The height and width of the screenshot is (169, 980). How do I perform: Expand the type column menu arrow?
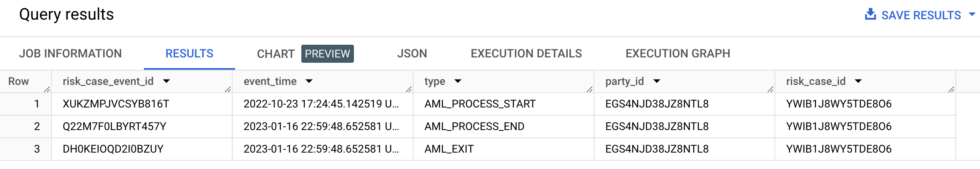pos(458,81)
